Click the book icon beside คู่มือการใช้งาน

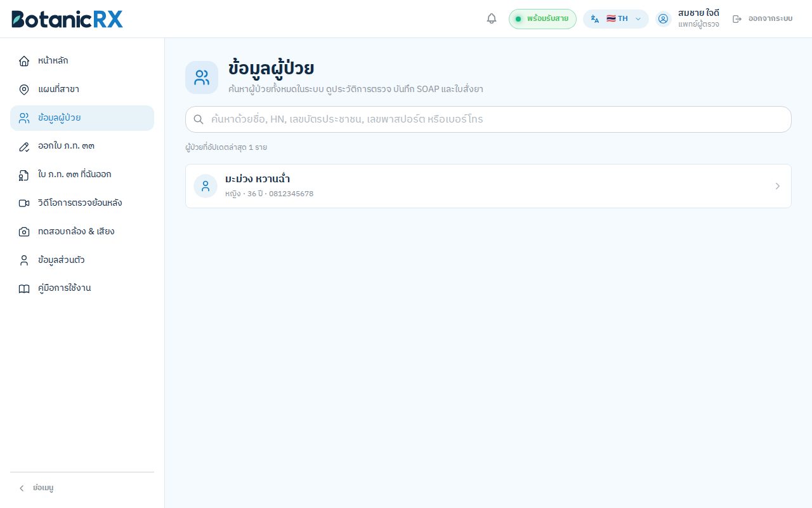(x=24, y=288)
